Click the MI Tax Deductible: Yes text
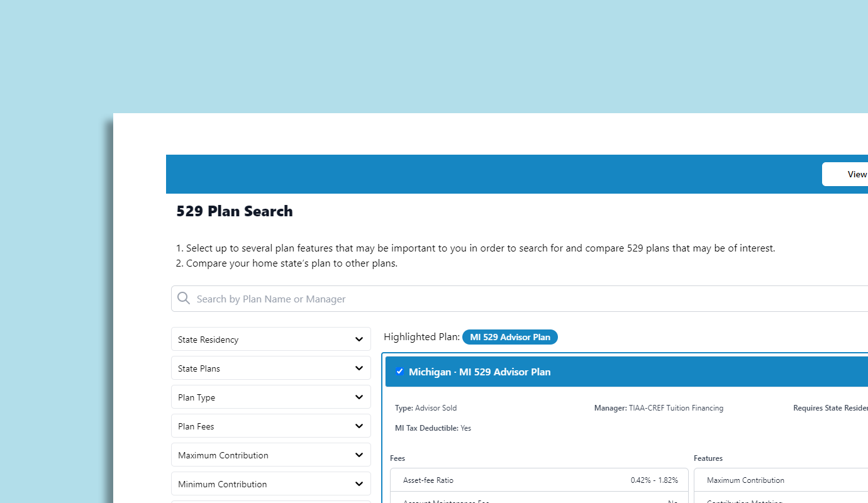This screenshot has height=503, width=868. click(x=433, y=428)
